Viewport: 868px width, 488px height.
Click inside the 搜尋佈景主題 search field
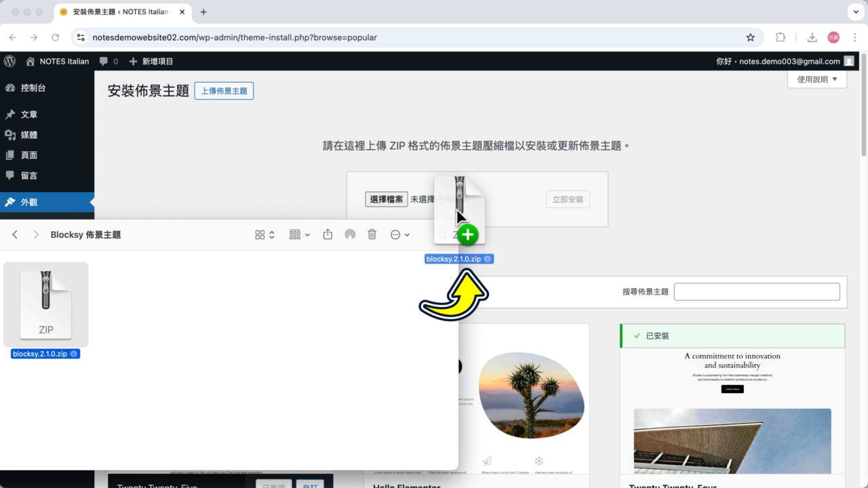pos(756,291)
